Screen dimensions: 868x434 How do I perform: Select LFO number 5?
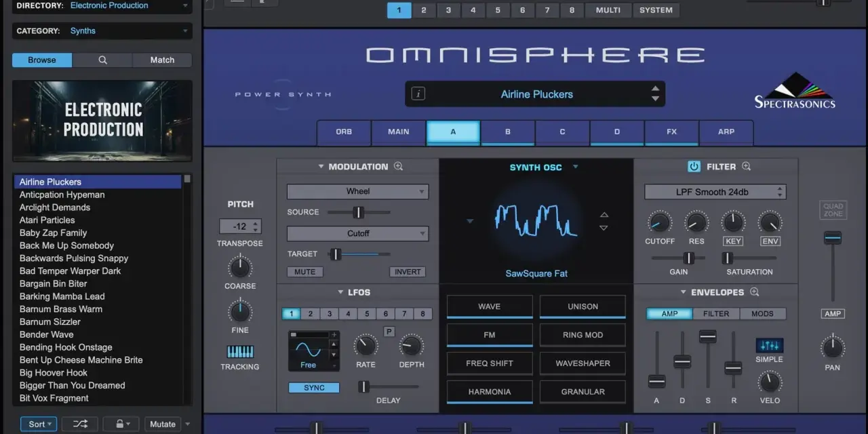(367, 314)
